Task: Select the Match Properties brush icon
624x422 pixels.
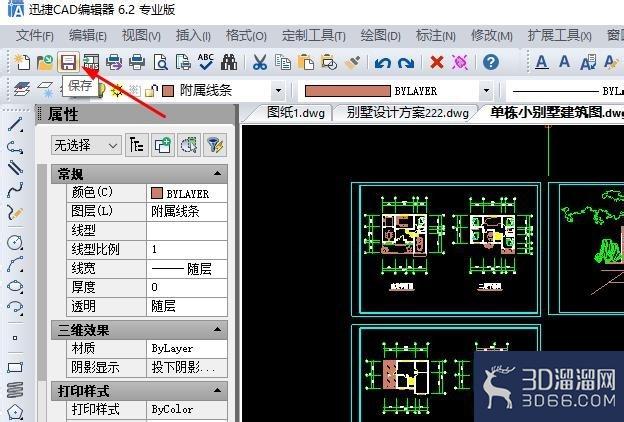Action: pyautogui.click(x=352, y=62)
